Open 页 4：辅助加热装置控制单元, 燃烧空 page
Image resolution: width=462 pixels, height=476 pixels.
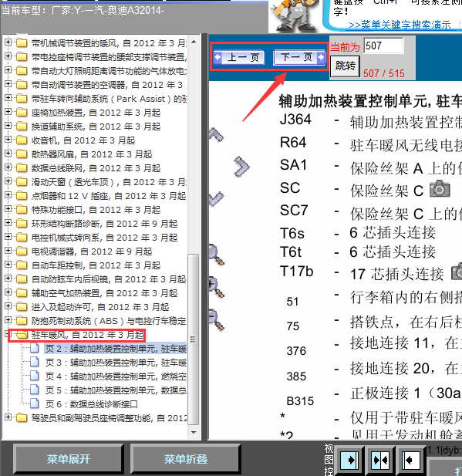[116, 376]
